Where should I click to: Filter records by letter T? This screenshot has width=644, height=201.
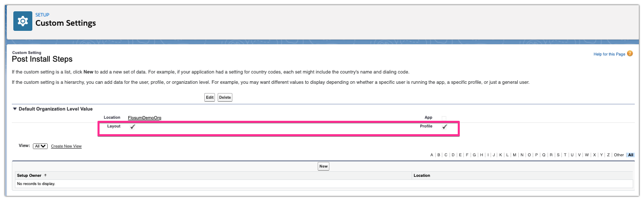coord(565,155)
